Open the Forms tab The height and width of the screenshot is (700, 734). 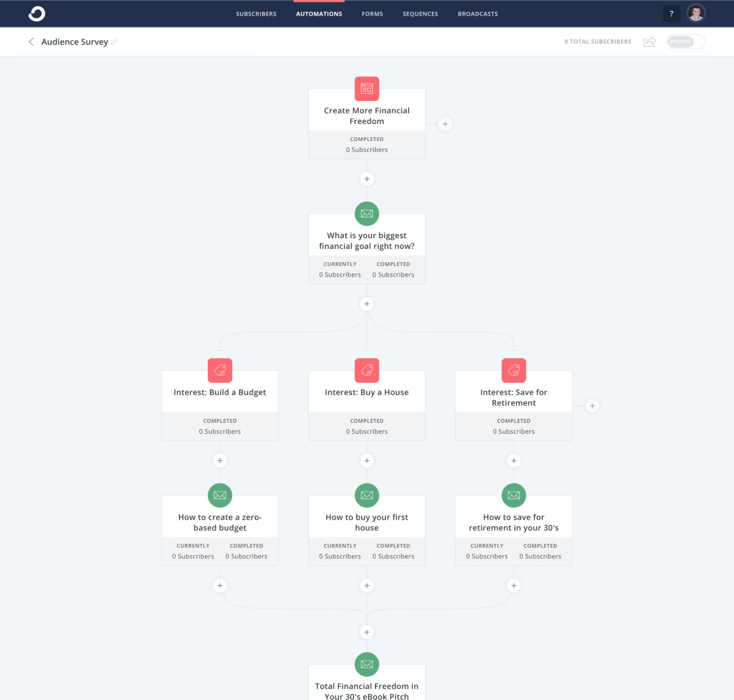coord(372,13)
